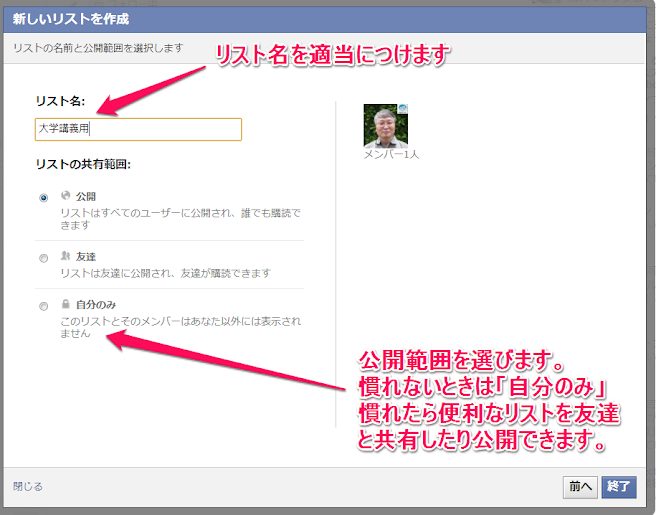Click the 友達 option label
This screenshot has width=656, height=515.
tap(86, 256)
